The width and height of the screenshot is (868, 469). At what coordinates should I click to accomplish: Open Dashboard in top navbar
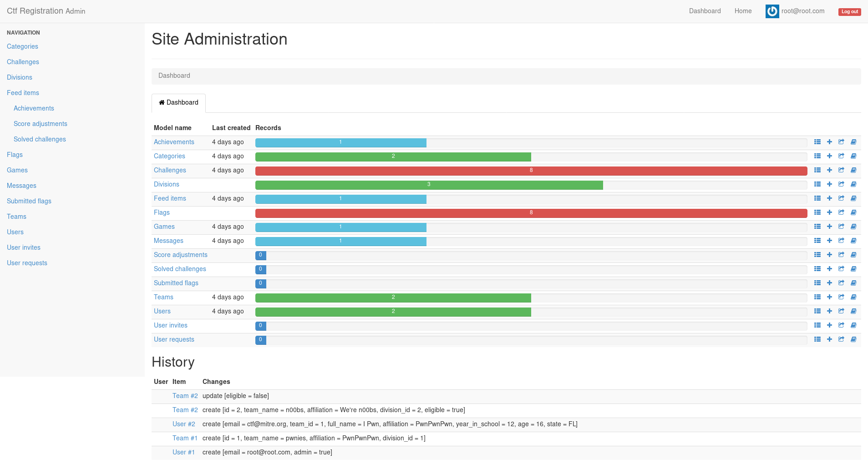pyautogui.click(x=705, y=11)
